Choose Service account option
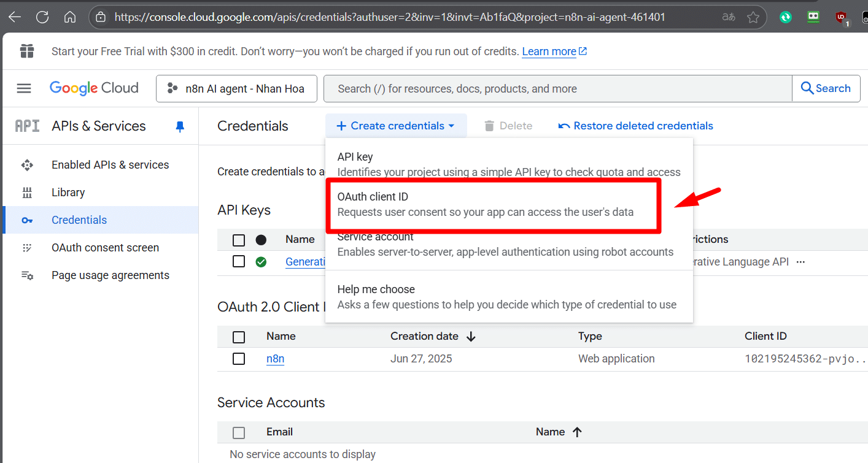This screenshot has height=463, width=868. coord(509,244)
